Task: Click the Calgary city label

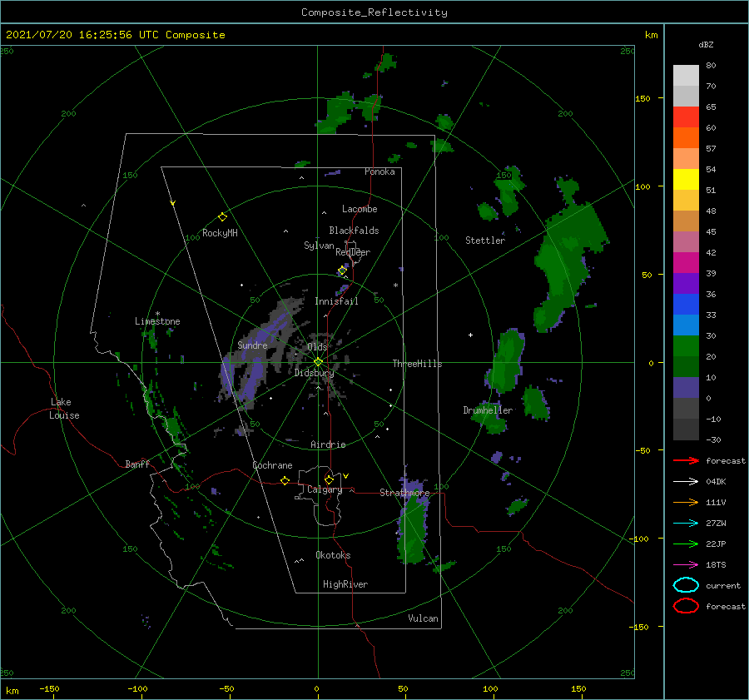Action: click(x=325, y=489)
